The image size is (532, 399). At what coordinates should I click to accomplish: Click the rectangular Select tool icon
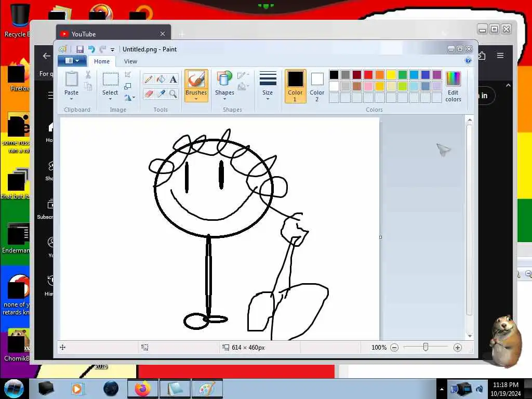click(x=110, y=79)
